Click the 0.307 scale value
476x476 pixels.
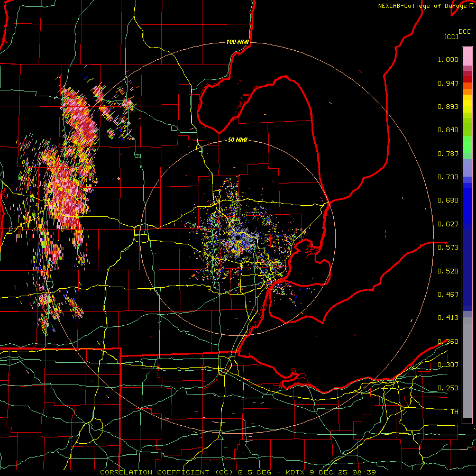click(448, 365)
